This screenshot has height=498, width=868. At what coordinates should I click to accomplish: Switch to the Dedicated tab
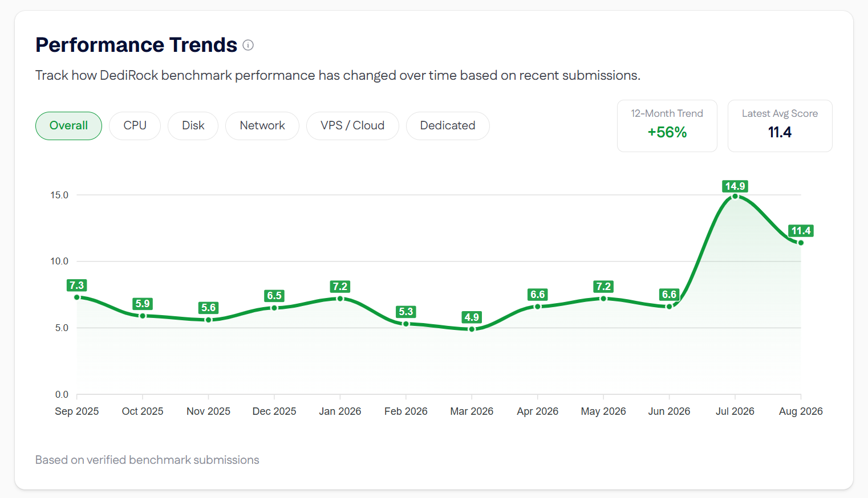(x=448, y=126)
